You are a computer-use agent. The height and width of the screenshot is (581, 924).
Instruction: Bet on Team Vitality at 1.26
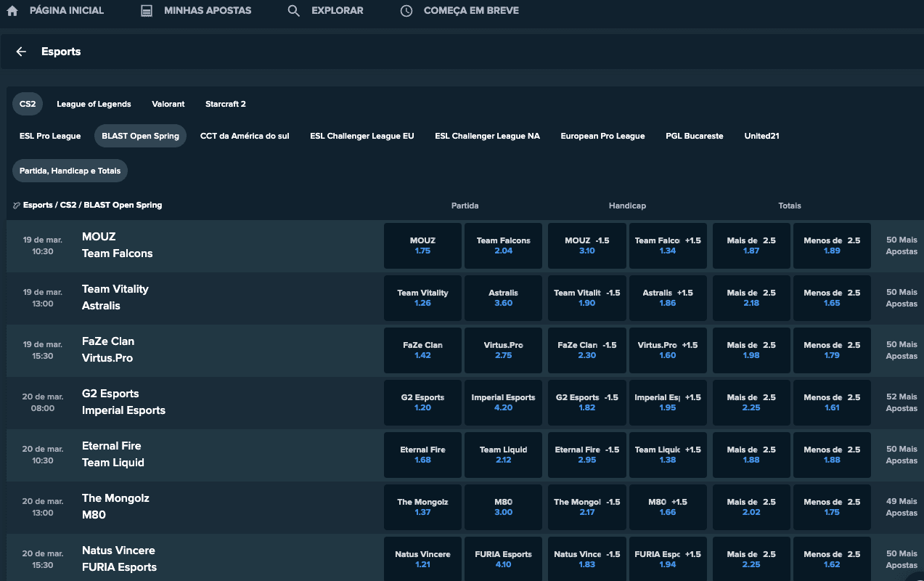click(422, 298)
